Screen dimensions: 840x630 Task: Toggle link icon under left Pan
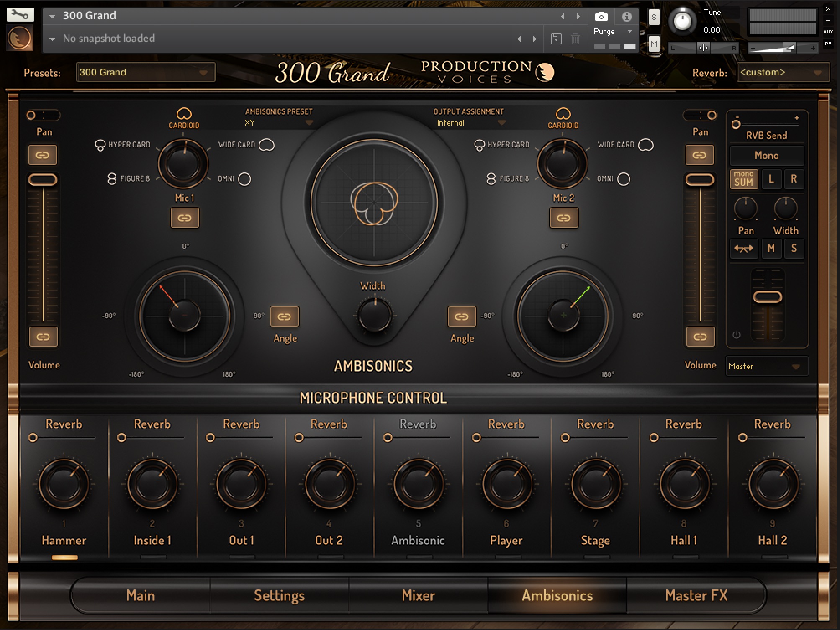point(42,155)
